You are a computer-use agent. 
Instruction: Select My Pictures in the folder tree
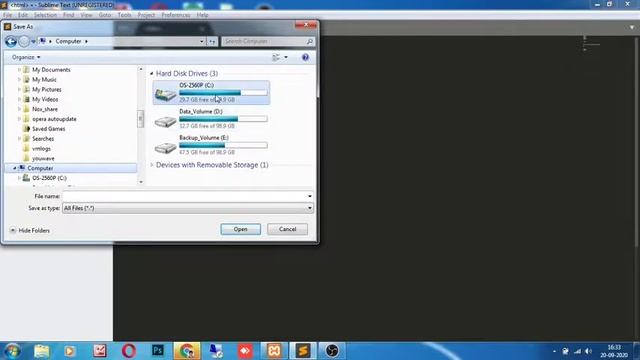[47, 89]
